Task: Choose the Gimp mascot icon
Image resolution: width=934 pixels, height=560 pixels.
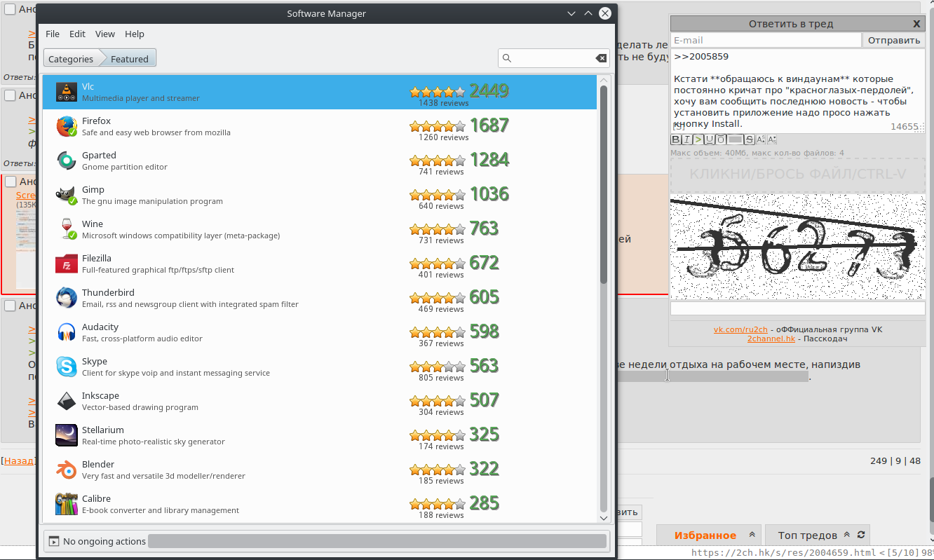Action: (67, 196)
